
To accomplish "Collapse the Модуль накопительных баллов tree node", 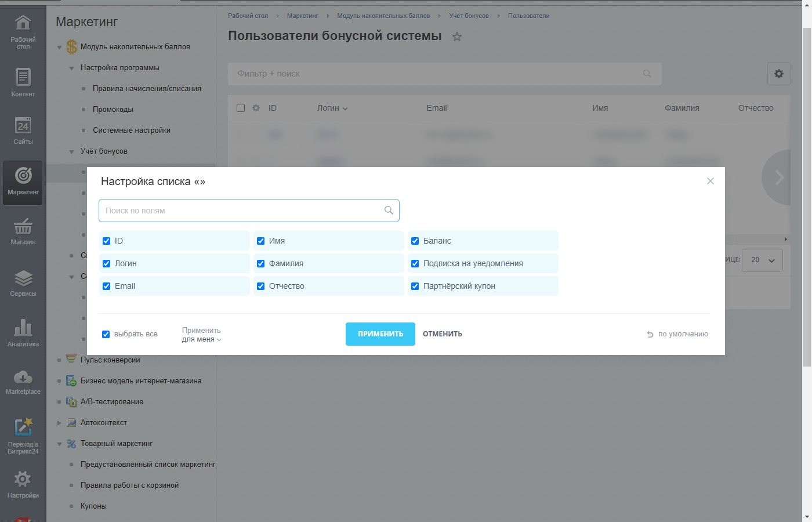I will (x=59, y=47).
